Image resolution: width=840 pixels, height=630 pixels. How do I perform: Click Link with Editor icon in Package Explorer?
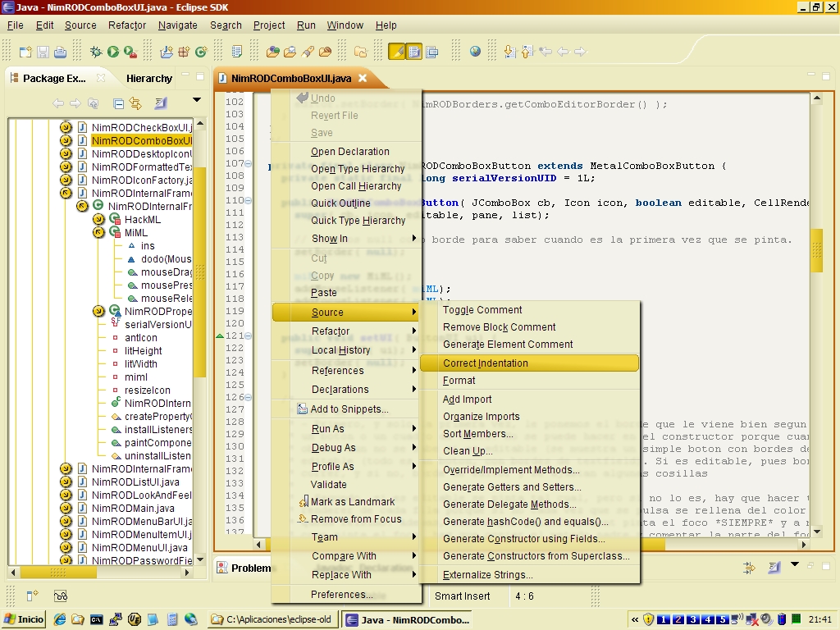(x=135, y=103)
